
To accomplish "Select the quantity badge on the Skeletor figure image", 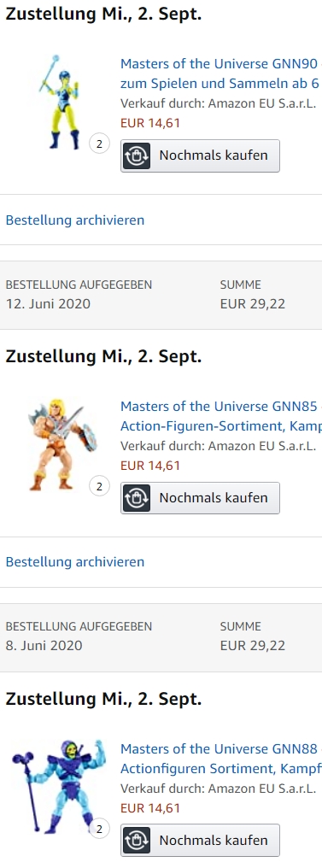I will tap(99, 829).
